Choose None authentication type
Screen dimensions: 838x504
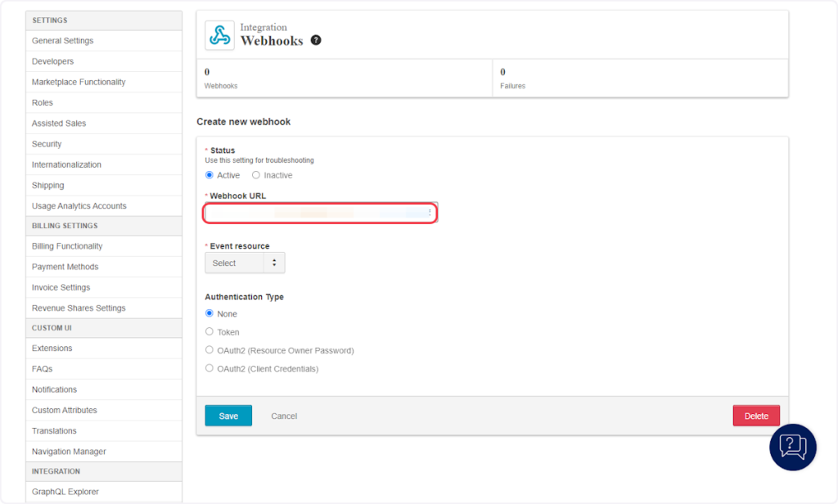209,313
